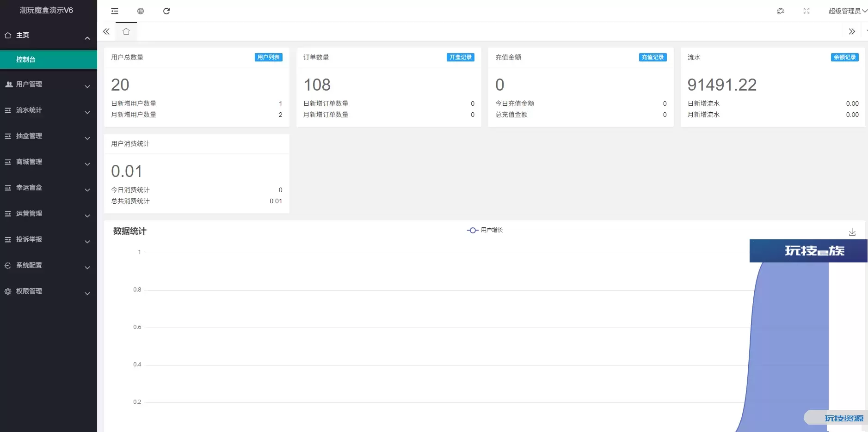Click the 流水统计 list icon
Screen dimensions: 868x432
click(8, 110)
